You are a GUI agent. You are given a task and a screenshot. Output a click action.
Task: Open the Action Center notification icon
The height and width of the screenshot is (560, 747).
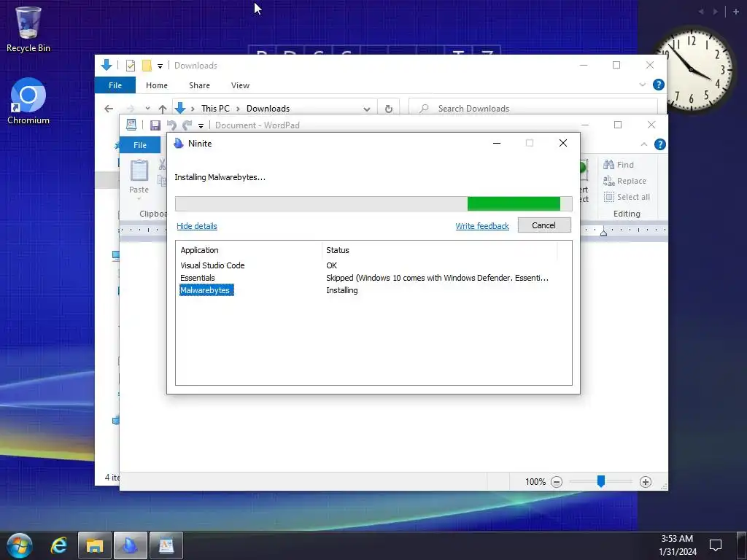point(716,545)
